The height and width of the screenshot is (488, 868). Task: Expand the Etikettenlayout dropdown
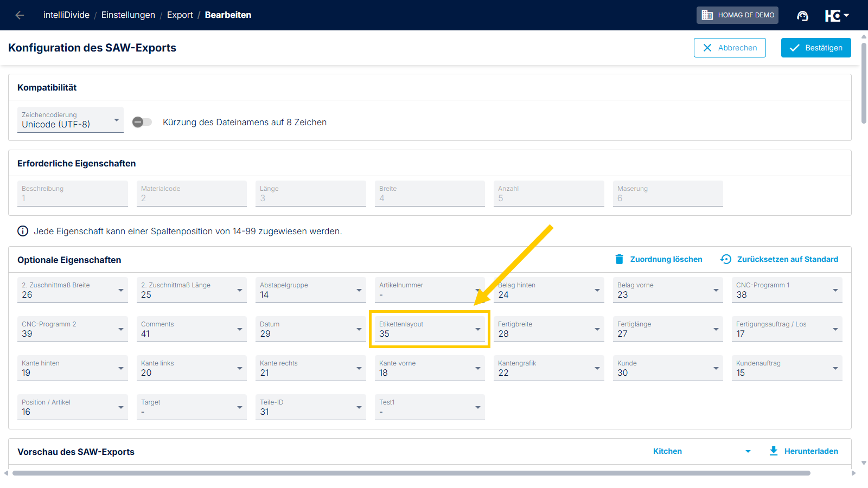429,329
